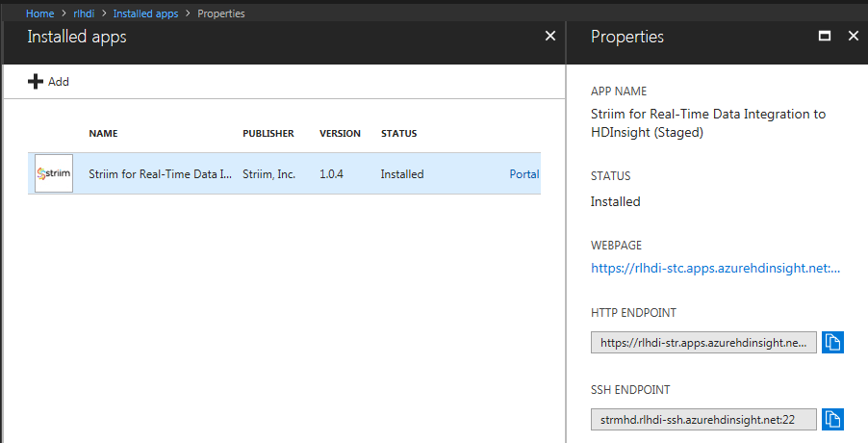Copy the SSH endpoint address

[x=832, y=419]
